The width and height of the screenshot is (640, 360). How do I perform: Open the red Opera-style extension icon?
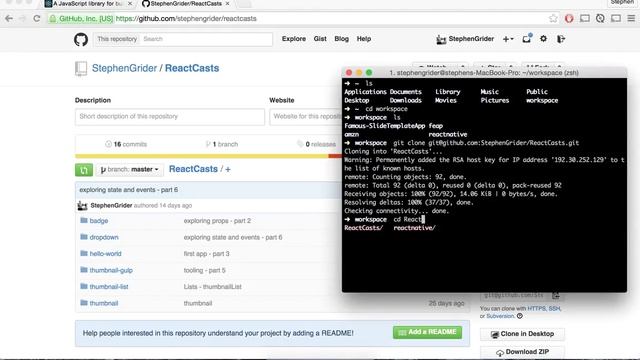(x=569, y=18)
